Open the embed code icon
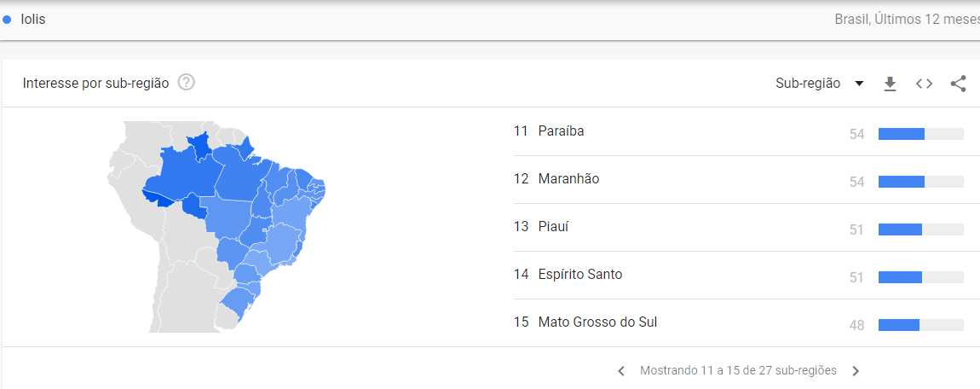The height and width of the screenshot is (389, 980). tap(924, 84)
